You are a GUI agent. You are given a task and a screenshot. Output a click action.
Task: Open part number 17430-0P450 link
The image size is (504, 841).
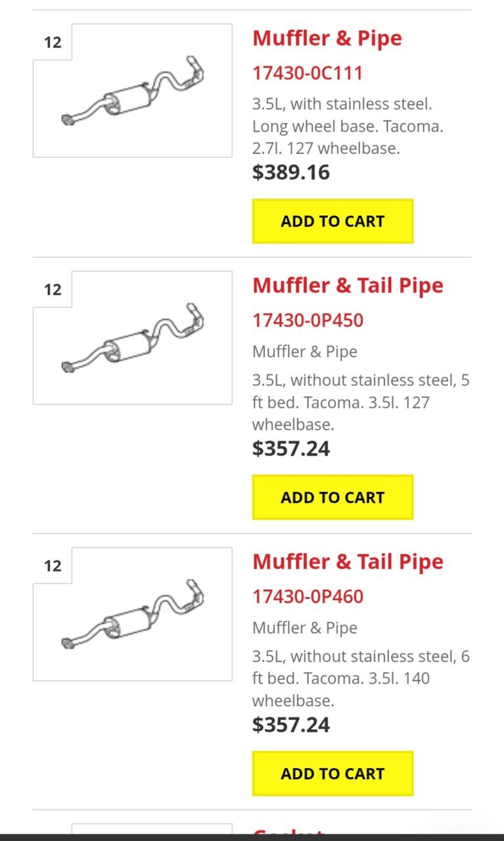[308, 320]
